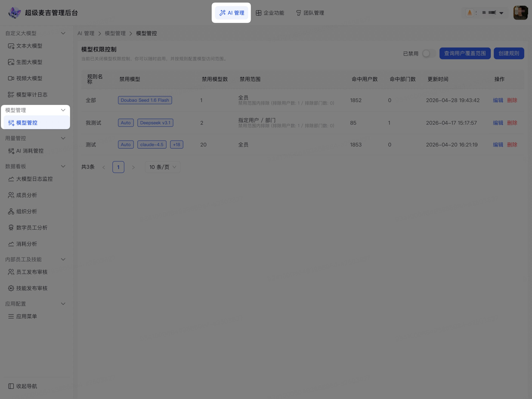The height and width of the screenshot is (399, 532).
Task: Click the 数字员工分析 robot icon
Action: 11,228
